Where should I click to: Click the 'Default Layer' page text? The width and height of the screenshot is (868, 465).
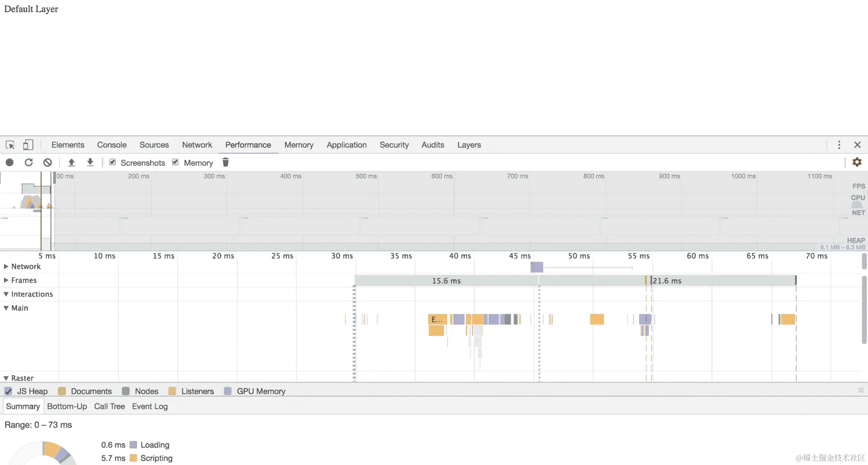31,9
